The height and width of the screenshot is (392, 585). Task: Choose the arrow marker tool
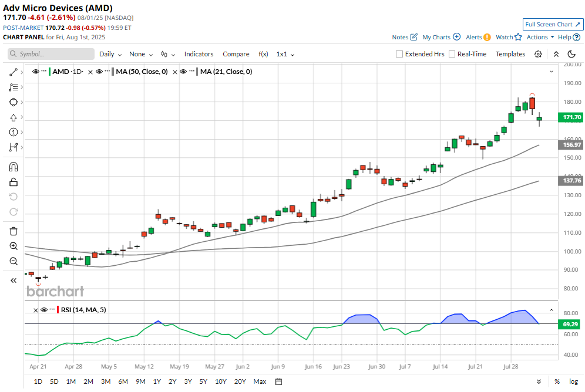tap(14, 117)
